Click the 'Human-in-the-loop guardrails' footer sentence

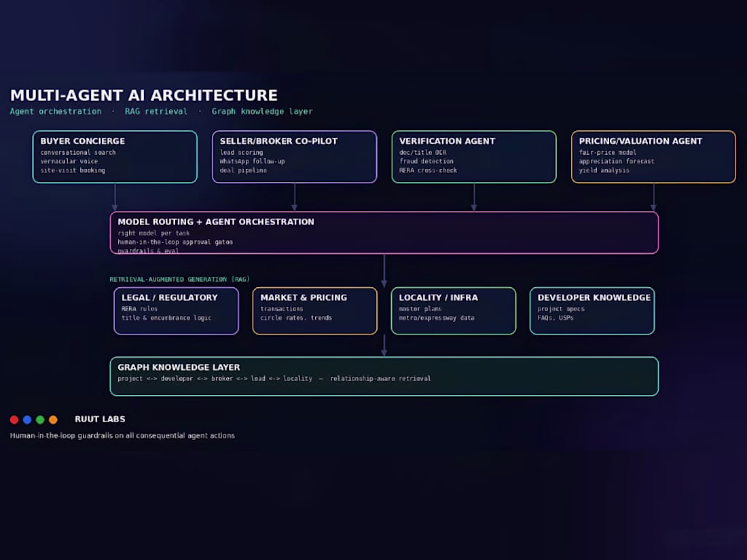click(122, 436)
